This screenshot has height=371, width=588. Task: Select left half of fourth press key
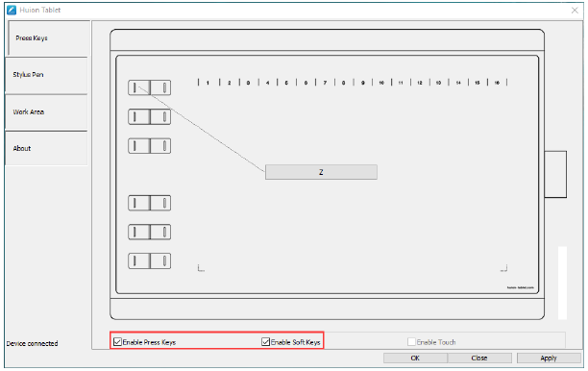click(x=139, y=203)
